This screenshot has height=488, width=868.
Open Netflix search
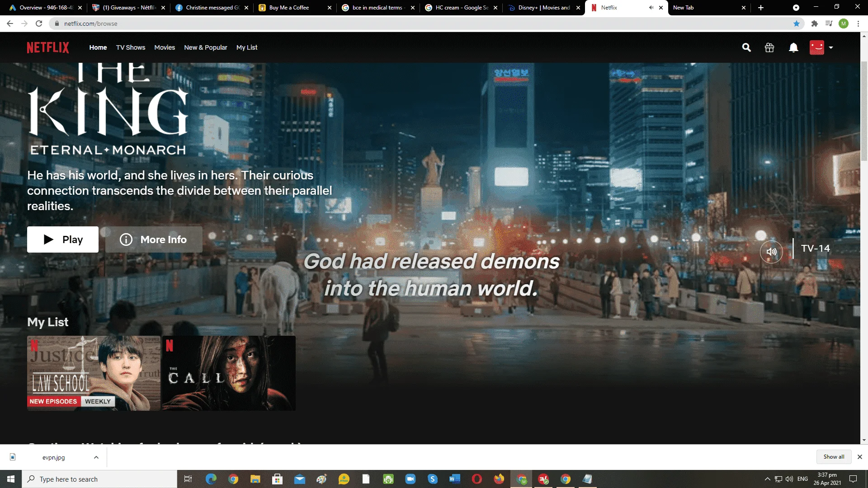pyautogui.click(x=746, y=47)
